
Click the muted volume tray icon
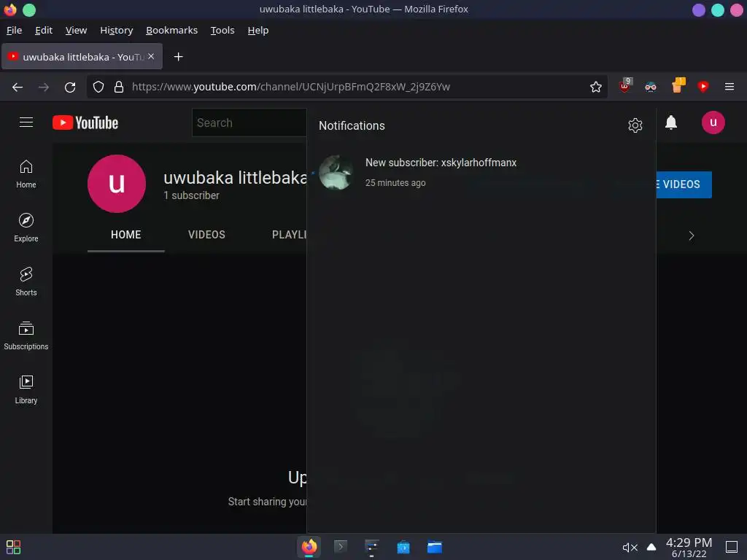[x=630, y=548]
